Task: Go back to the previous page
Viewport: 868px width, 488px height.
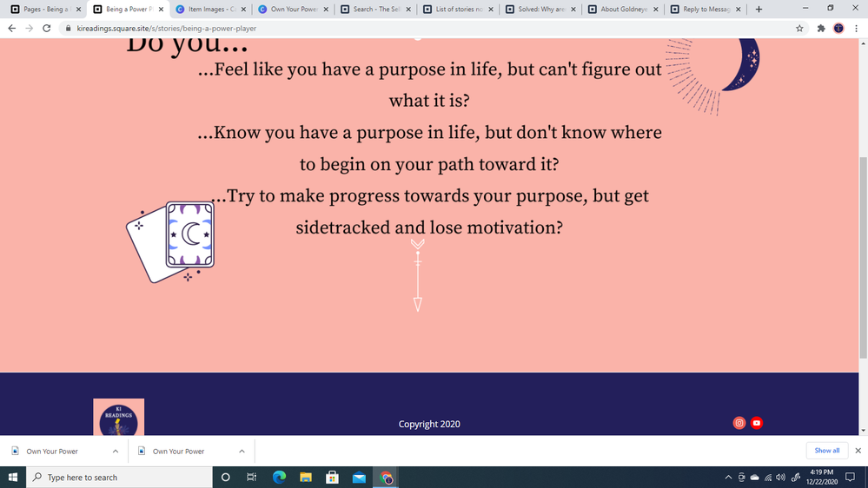Action: pos(11,28)
